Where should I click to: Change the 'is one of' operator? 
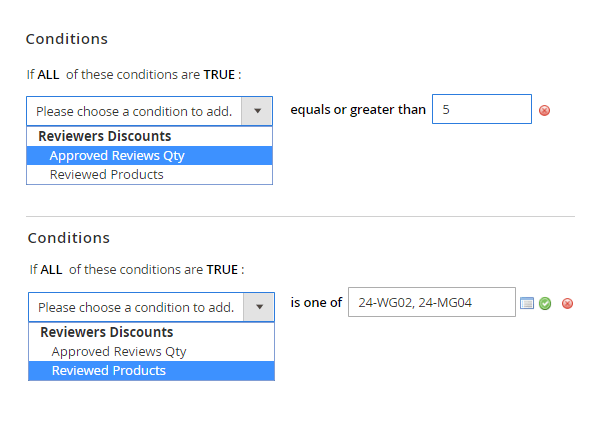pyautogui.click(x=316, y=302)
